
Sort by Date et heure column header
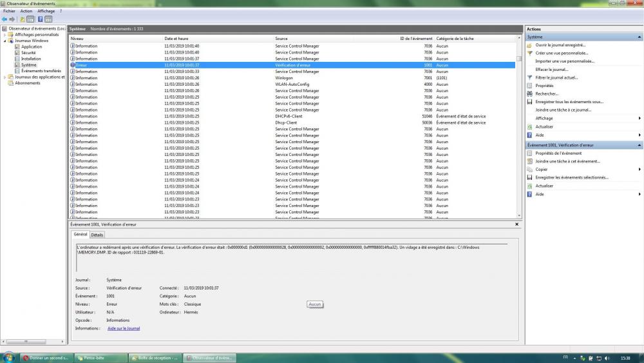pos(218,39)
